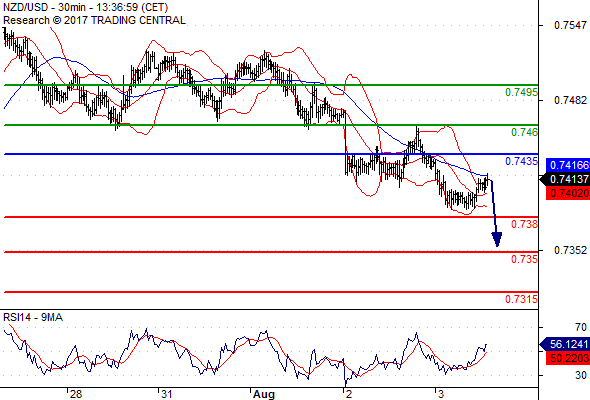This screenshot has height=400, width=590.
Task: Click the RSI14 - 9MA indicator label
Action: [33, 318]
